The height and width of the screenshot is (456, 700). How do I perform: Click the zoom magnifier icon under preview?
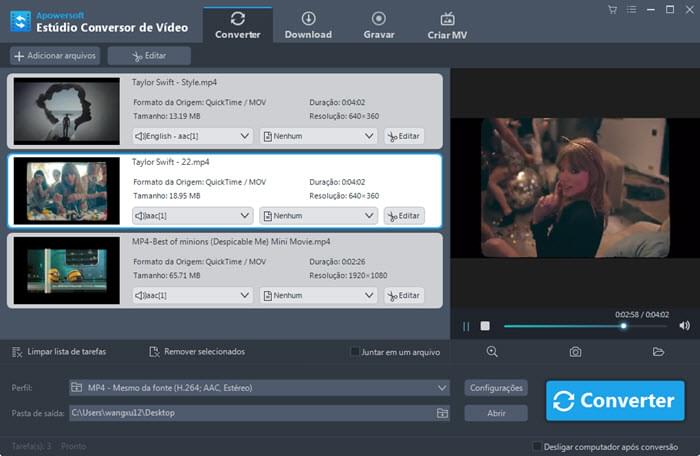pos(492,352)
